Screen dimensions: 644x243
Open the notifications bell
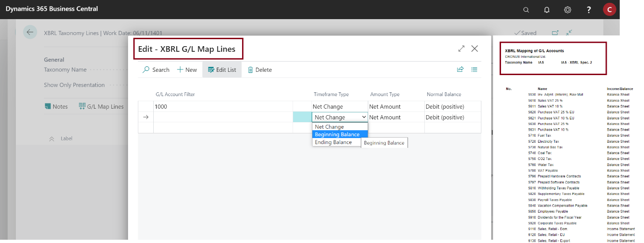(x=547, y=10)
